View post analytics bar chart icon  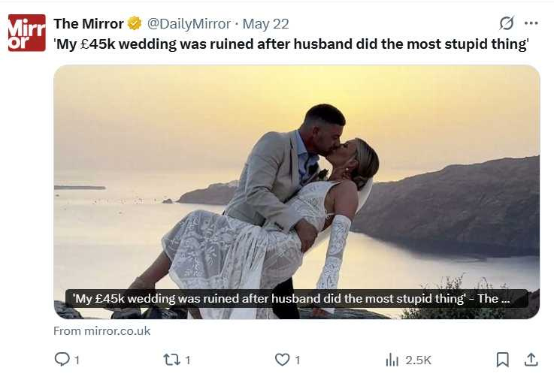[392, 360]
